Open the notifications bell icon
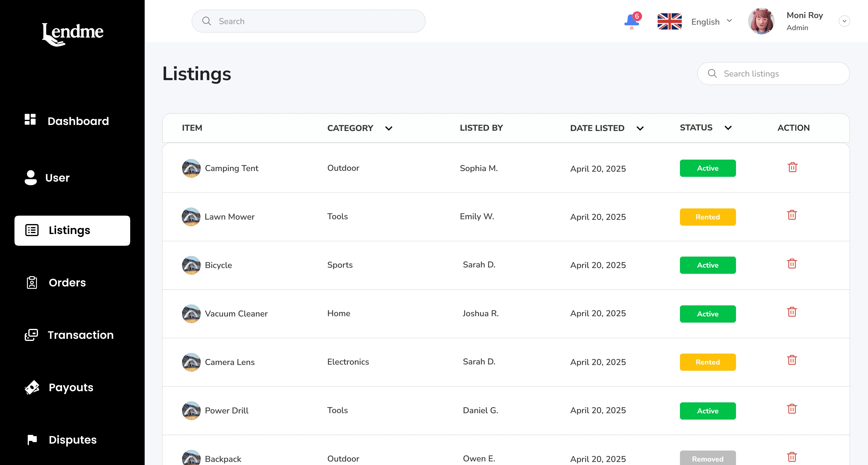 [x=631, y=21]
